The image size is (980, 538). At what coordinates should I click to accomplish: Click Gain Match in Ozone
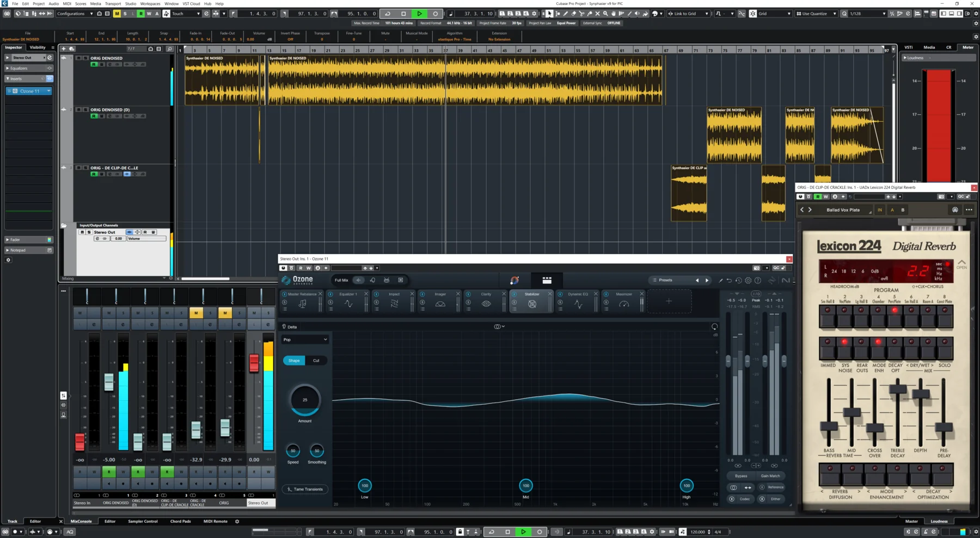(x=770, y=475)
